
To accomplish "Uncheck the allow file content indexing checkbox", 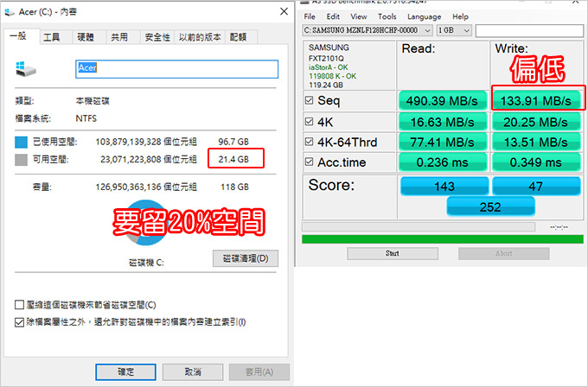I will [x=19, y=322].
